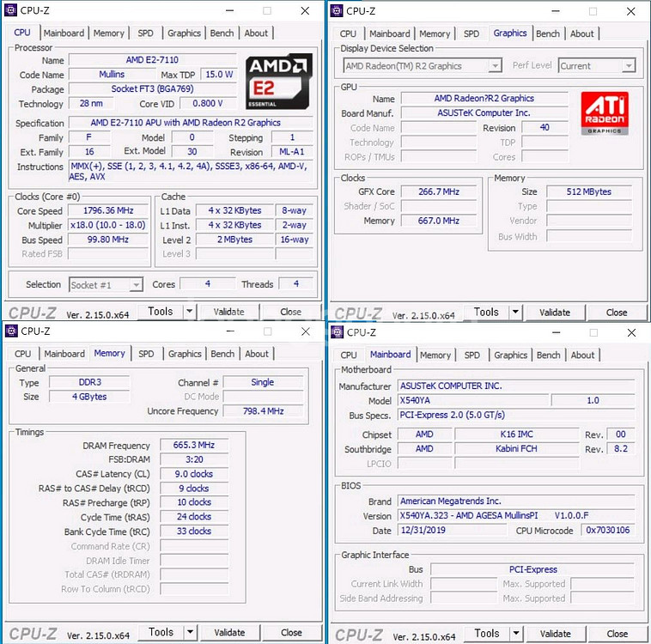Click Bank Cycle Time value 33 clocks

(194, 531)
